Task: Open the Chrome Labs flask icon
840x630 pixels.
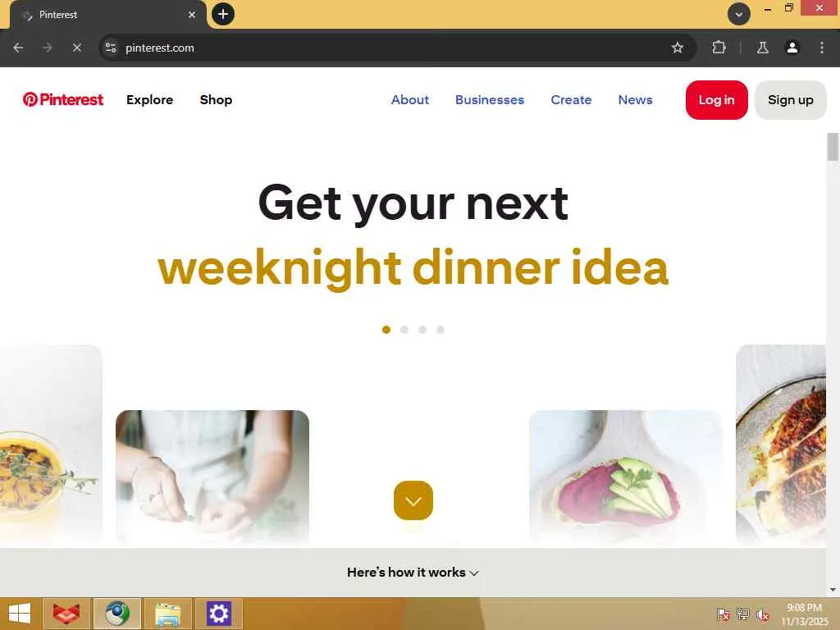Action: pyautogui.click(x=762, y=48)
